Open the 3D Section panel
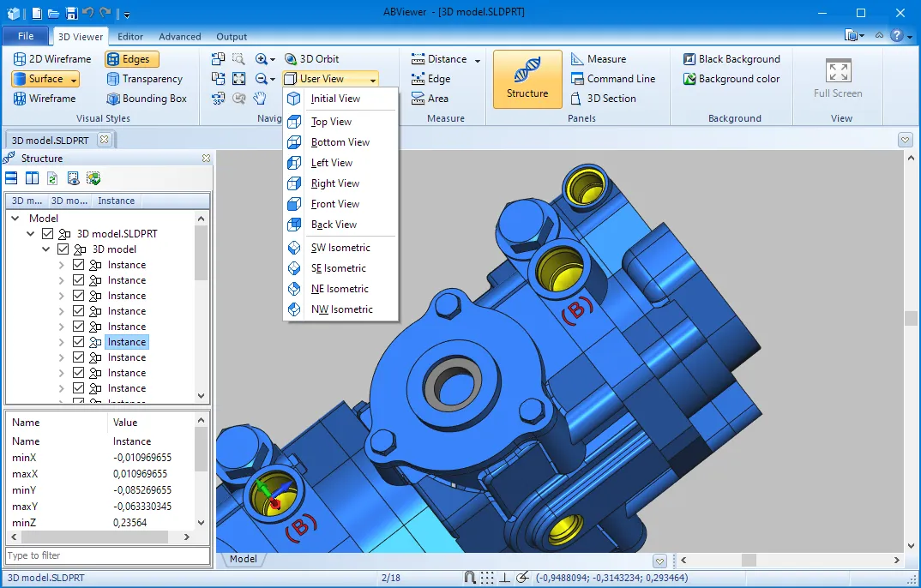 point(603,98)
